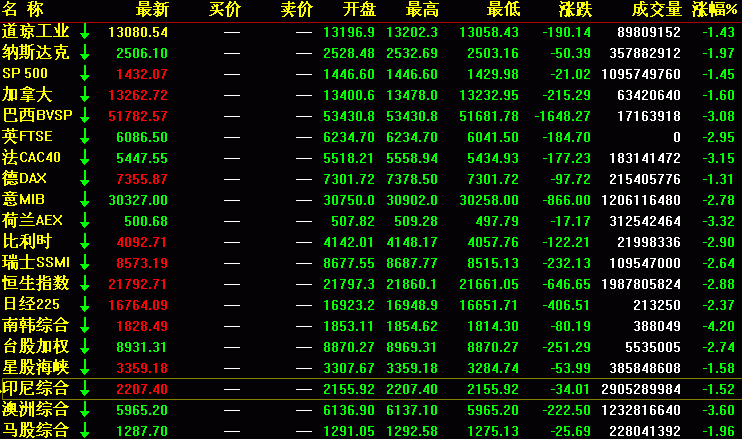Screen dimensions: 742x440
Task: Click the percent change -3.32
Action: pos(718,221)
